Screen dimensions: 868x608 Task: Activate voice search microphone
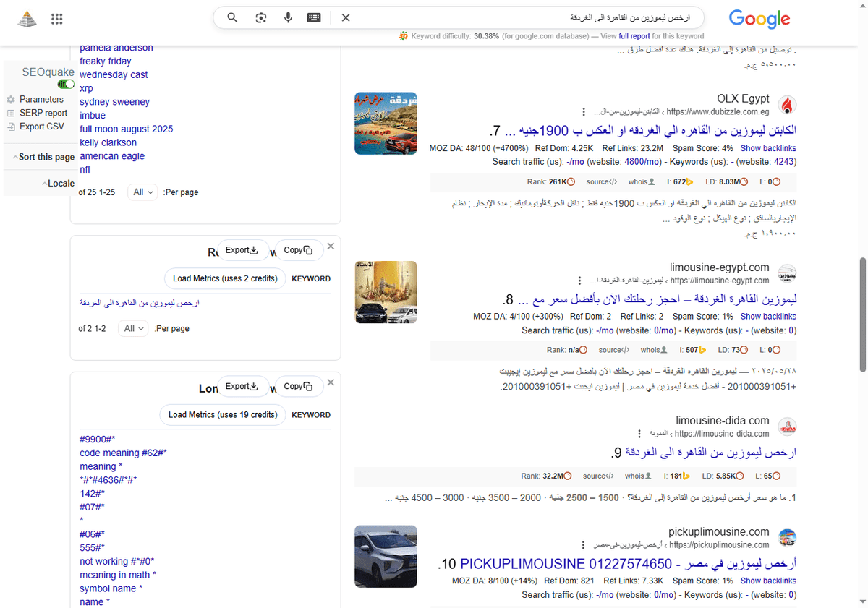coord(288,17)
